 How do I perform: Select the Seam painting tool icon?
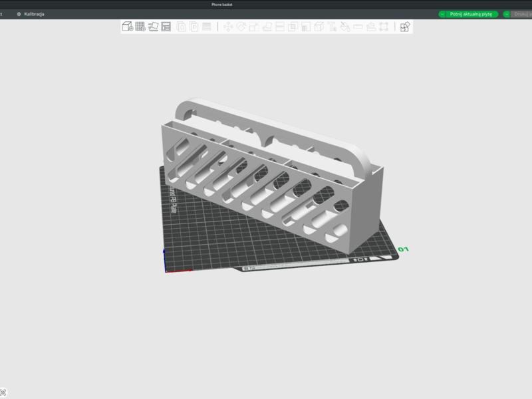[x=319, y=27]
